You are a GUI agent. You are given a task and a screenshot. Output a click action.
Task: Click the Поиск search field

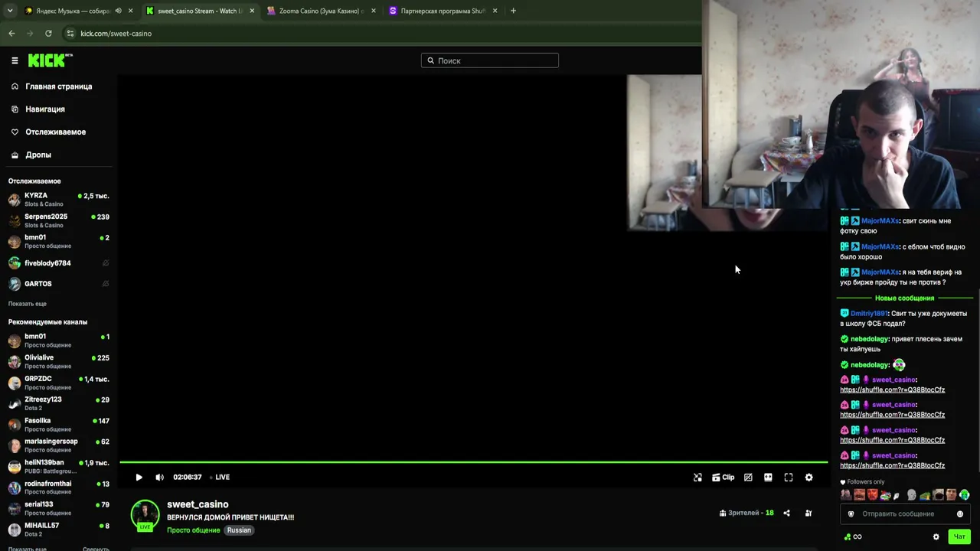(x=490, y=60)
